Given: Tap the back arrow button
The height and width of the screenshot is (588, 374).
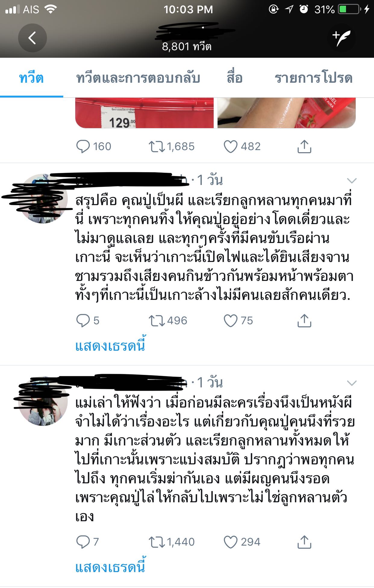Looking at the screenshot, I should pos(32,38).
